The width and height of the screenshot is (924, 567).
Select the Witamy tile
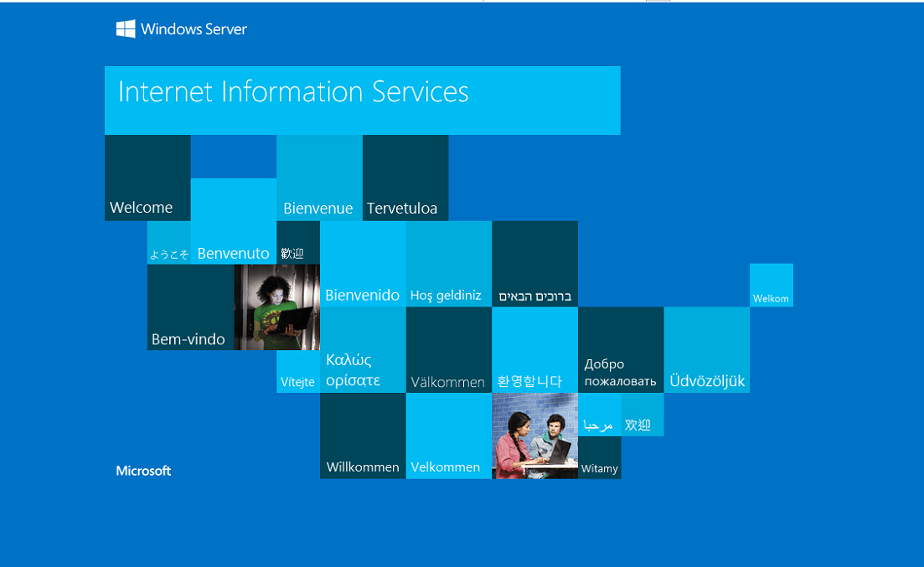click(x=599, y=457)
